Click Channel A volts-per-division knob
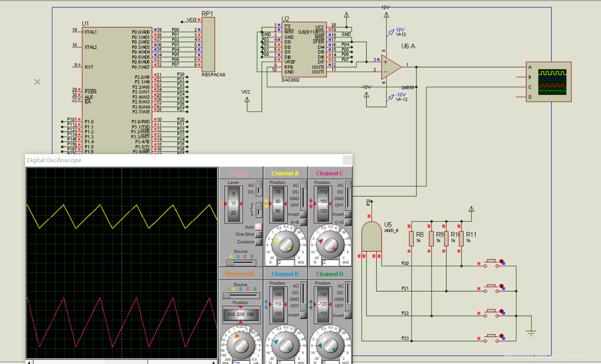Image resolution: width=601 pixels, height=364 pixels. tap(286, 245)
